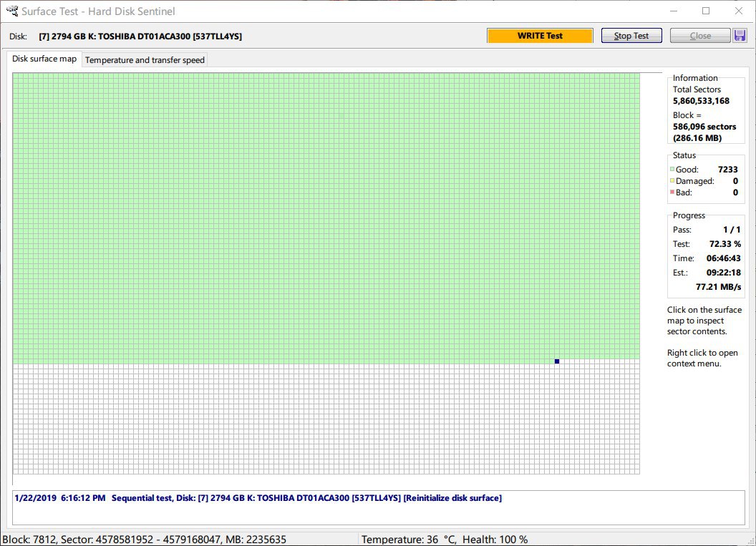Click the Damaged status color square
Image resolution: width=756 pixels, height=546 pixels.
coord(672,181)
